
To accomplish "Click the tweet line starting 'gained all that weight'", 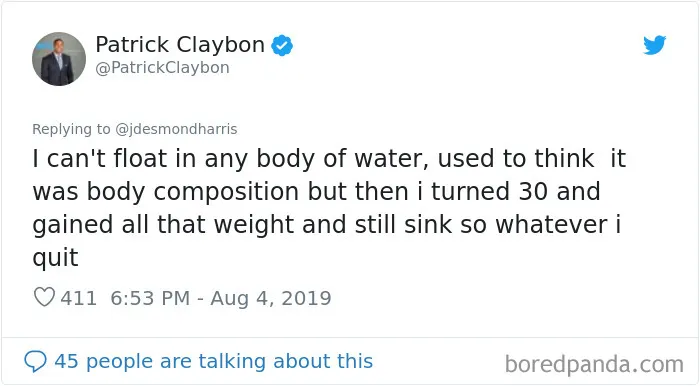I will [x=327, y=225].
